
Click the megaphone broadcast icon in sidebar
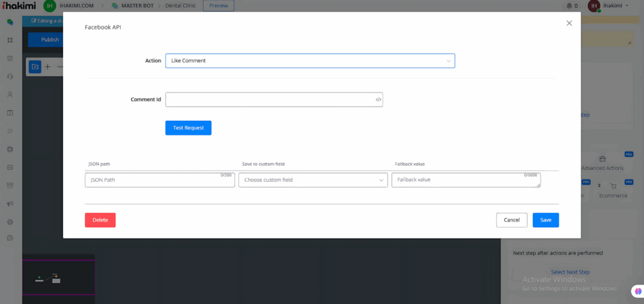click(x=10, y=204)
